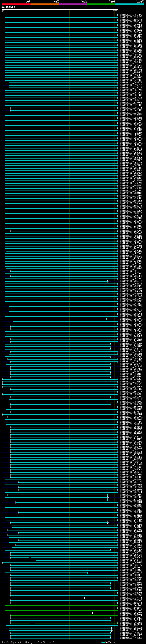Click the red ~20% color legend segment

pyautogui.click(x=16, y=4)
